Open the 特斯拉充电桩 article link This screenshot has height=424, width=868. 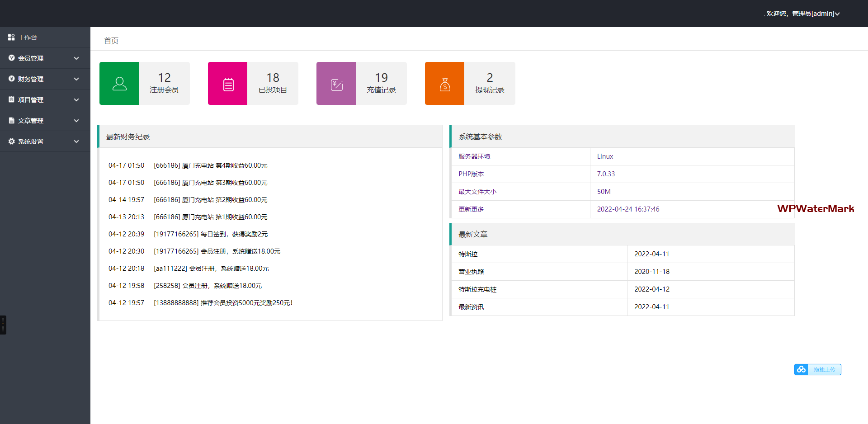point(477,289)
